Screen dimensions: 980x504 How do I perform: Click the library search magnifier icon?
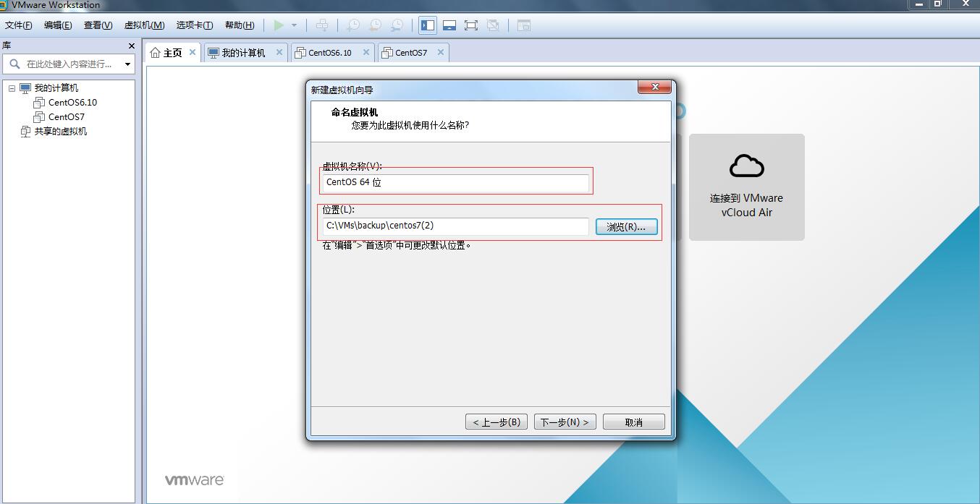[14, 64]
